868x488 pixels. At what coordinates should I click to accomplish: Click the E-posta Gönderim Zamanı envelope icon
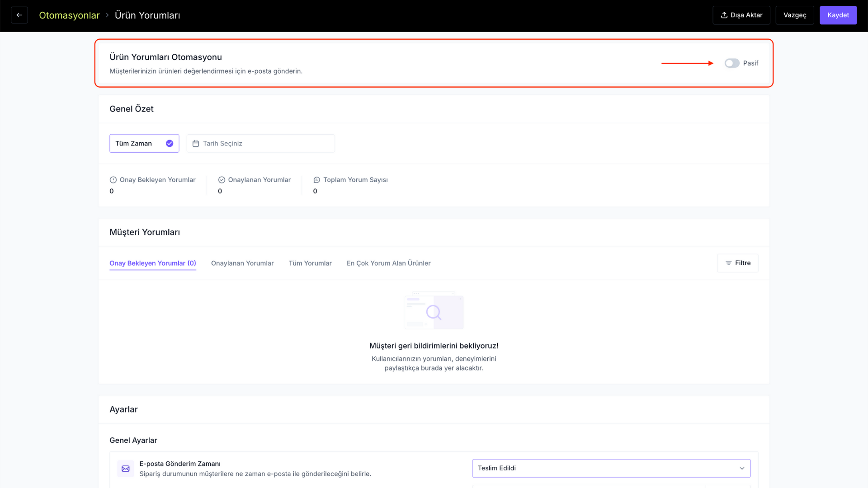pos(126,469)
